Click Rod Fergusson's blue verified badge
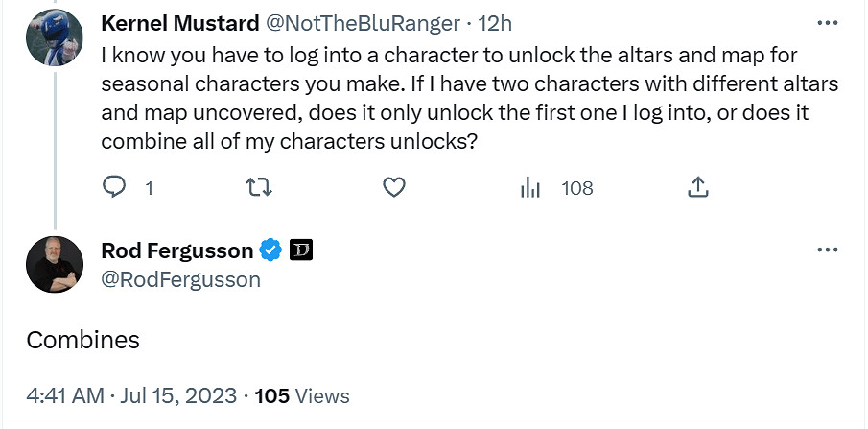Image resolution: width=868 pixels, height=429 pixels. [x=271, y=251]
